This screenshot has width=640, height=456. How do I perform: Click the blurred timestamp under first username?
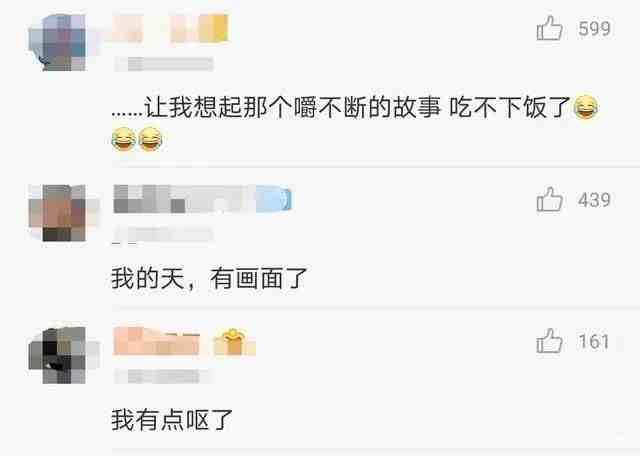(x=164, y=64)
